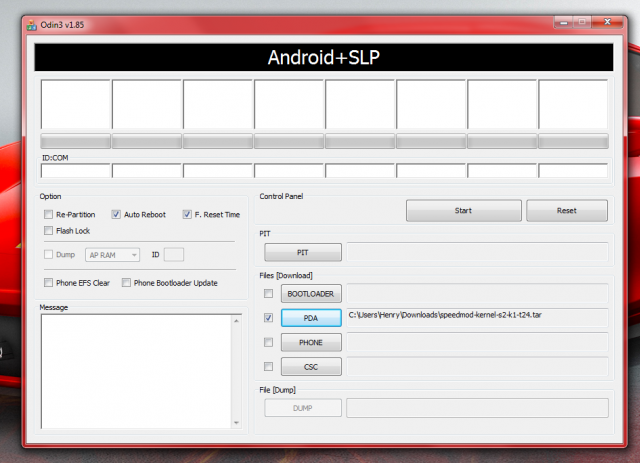Click the Odin3 title bar app icon
Viewport: 640px width, 463px height.
click(x=31, y=25)
